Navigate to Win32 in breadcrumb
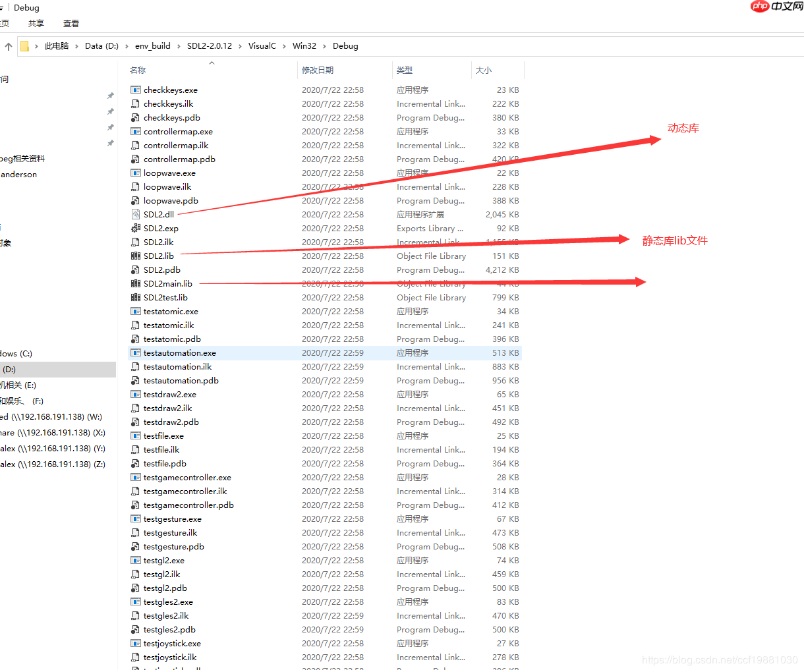 click(304, 46)
